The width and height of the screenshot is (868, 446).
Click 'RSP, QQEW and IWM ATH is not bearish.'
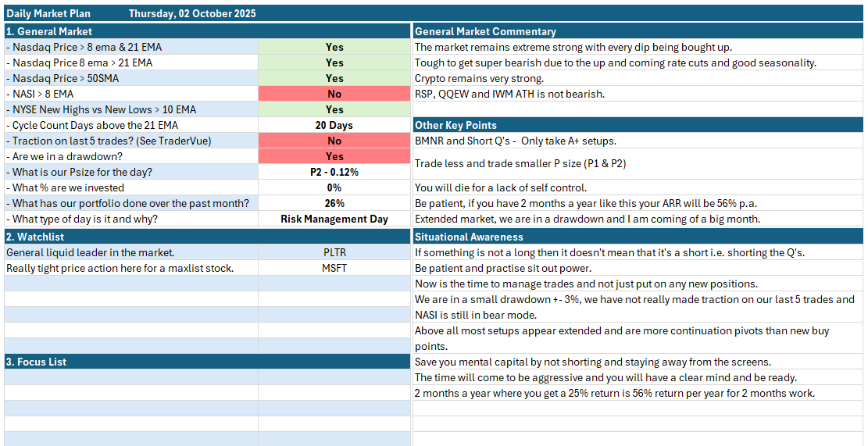[x=638, y=94]
